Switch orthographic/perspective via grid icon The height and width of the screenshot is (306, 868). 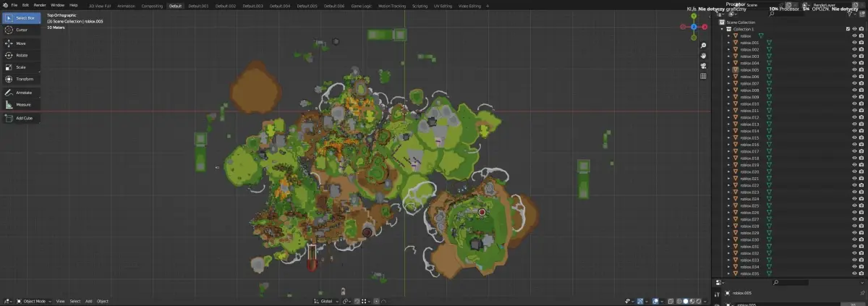tap(703, 76)
